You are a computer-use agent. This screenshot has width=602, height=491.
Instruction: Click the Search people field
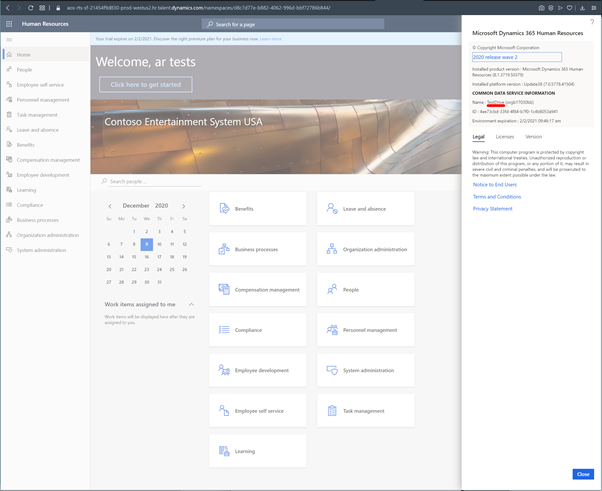click(155, 181)
